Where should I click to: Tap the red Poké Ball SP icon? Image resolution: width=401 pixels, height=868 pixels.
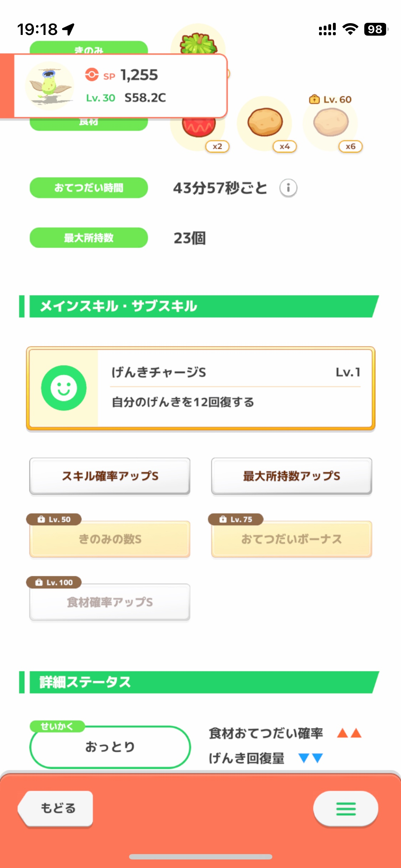92,75
